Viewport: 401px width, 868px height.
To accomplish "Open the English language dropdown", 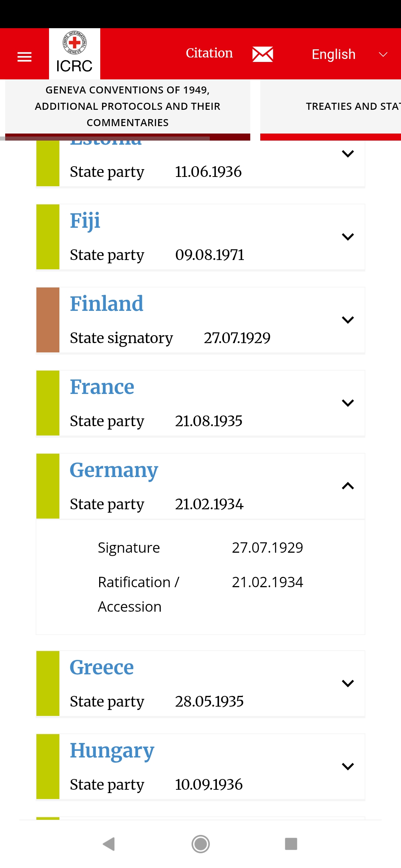I will pos(349,55).
